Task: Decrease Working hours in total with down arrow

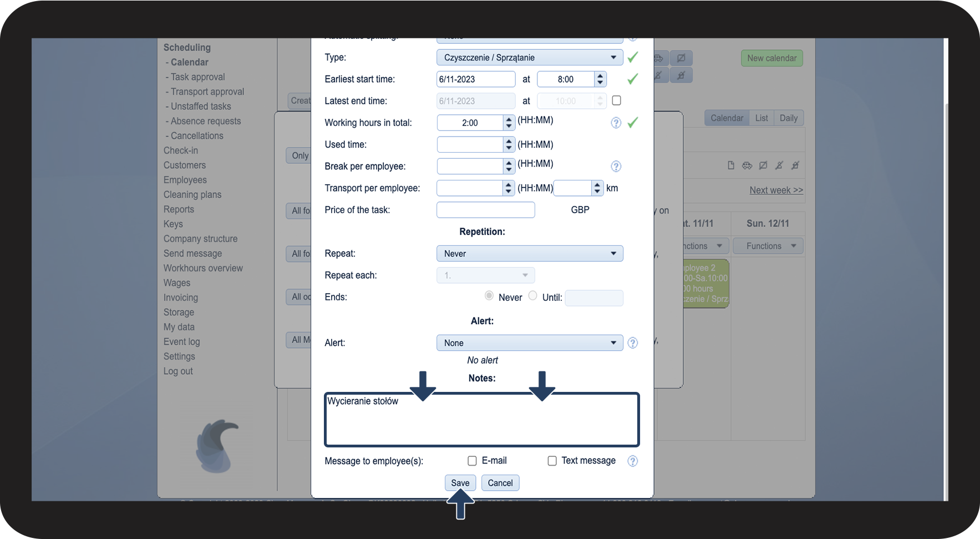Action: (509, 126)
